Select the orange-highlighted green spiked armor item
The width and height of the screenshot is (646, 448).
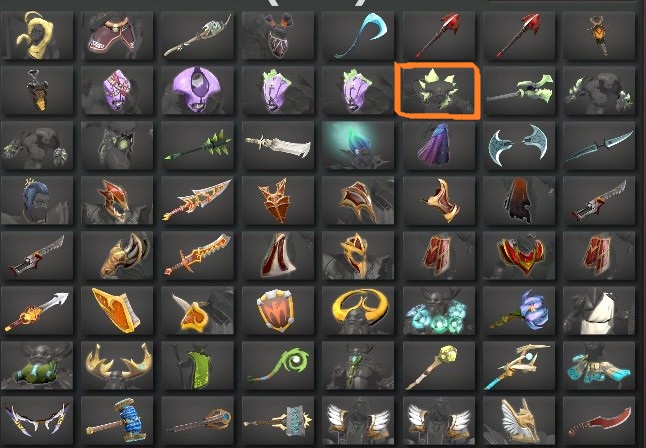point(438,90)
